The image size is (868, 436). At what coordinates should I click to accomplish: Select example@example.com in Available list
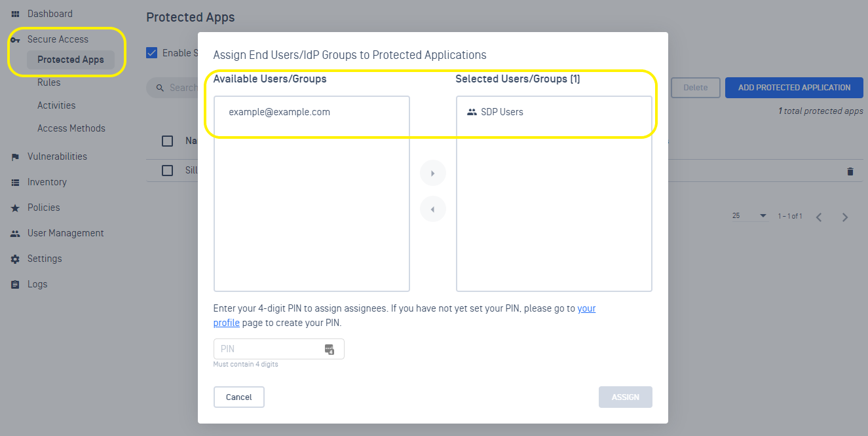tap(280, 112)
